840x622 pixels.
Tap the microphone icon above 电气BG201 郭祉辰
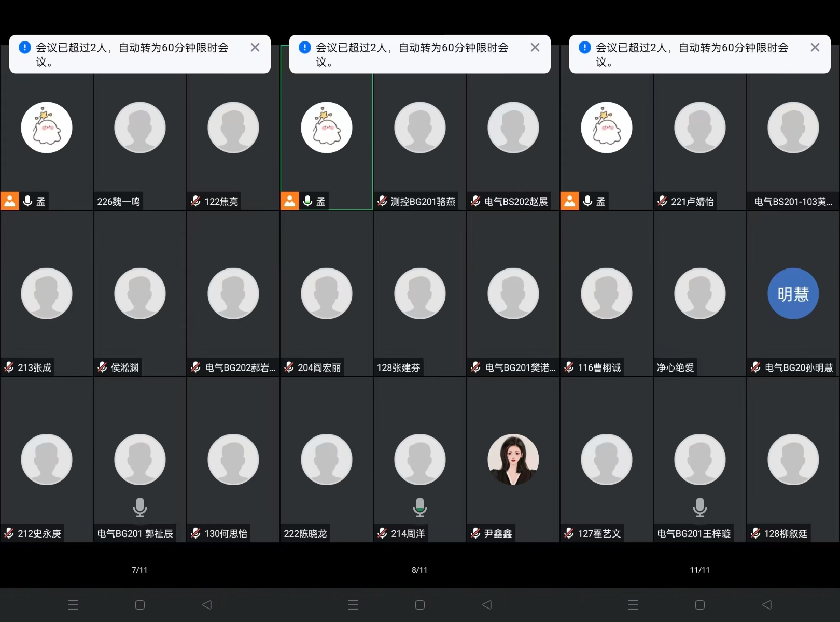point(140,507)
